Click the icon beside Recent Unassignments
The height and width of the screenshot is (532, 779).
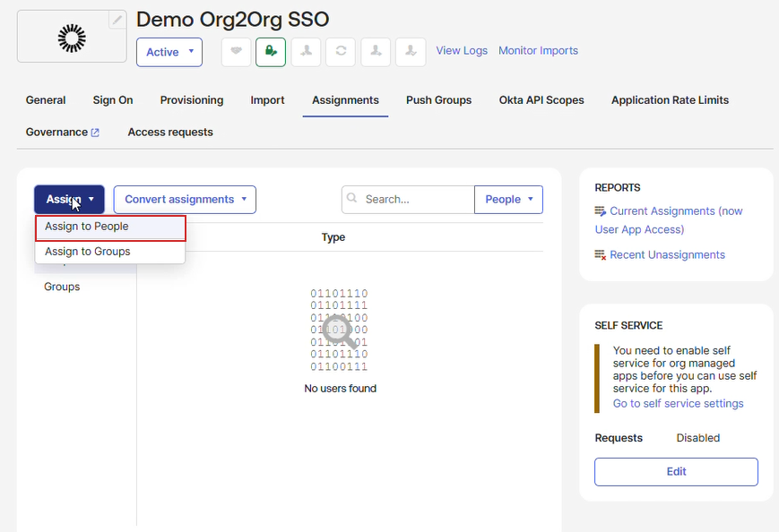point(600,255)
